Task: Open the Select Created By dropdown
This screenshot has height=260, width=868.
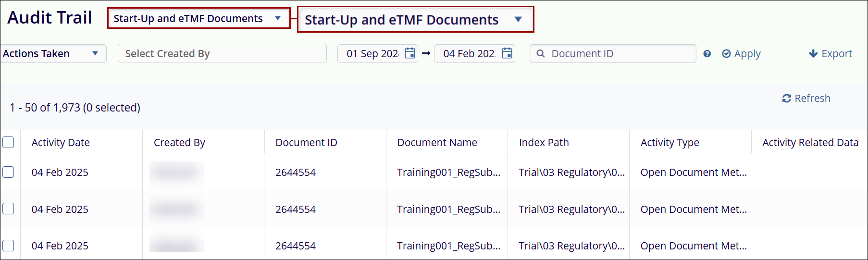Action: point(222,54)
